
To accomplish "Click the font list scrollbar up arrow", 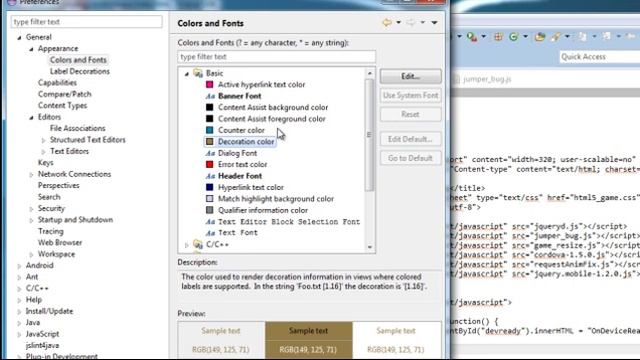I will point(370,73).
